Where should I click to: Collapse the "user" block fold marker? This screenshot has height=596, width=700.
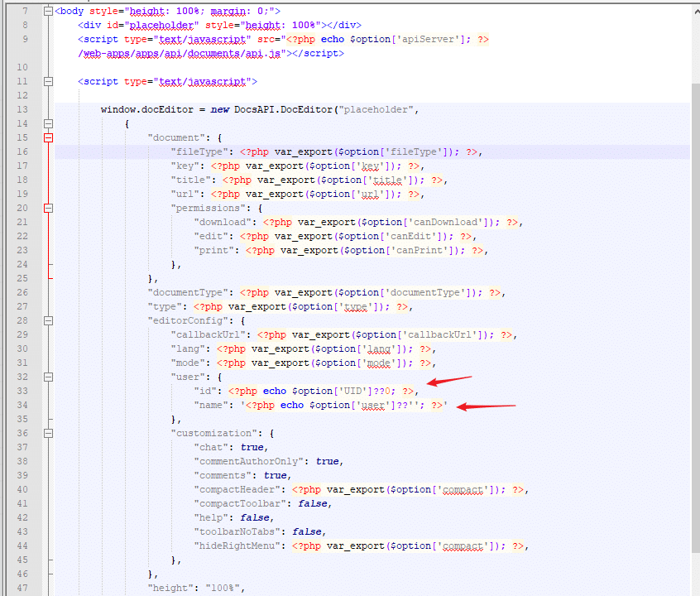click(x=48, y=377)
